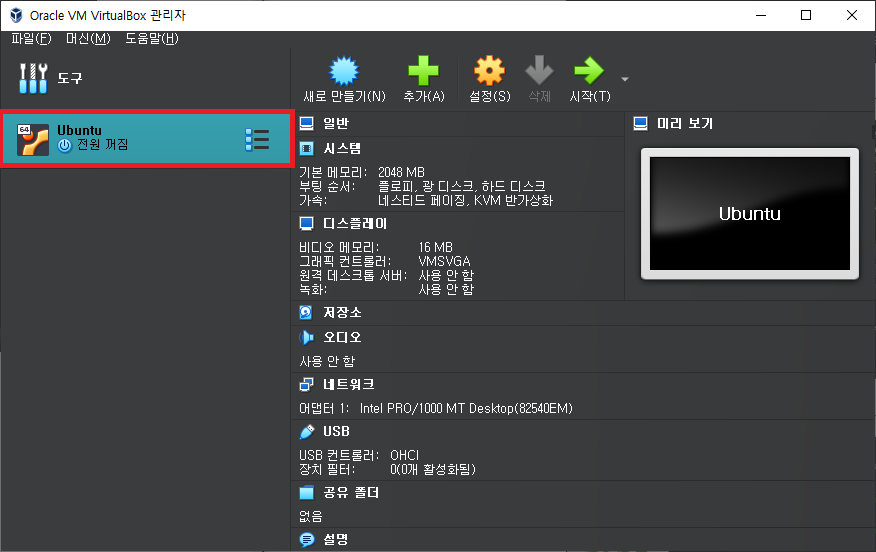Click the 미리 보기 monitor icon
876x552 pixels.
coord(640,123)
